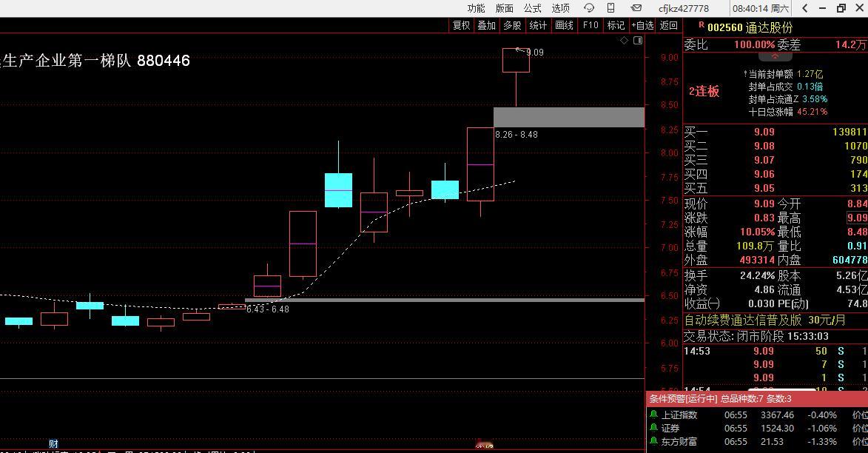This screenshot has height=453, width=868.
Task: Click the account name cfjkz427778
Action: (x=684, y=8)
